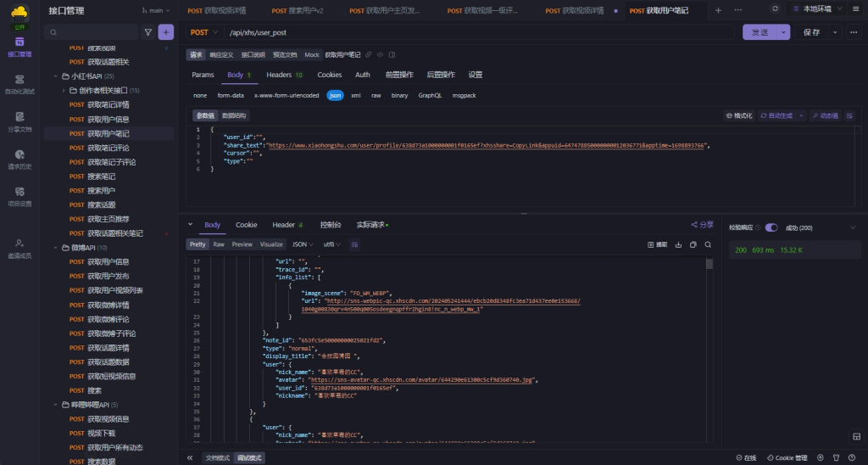
Task: Open 请求历史 from the sidebar
Action: (x=19, y=159)
